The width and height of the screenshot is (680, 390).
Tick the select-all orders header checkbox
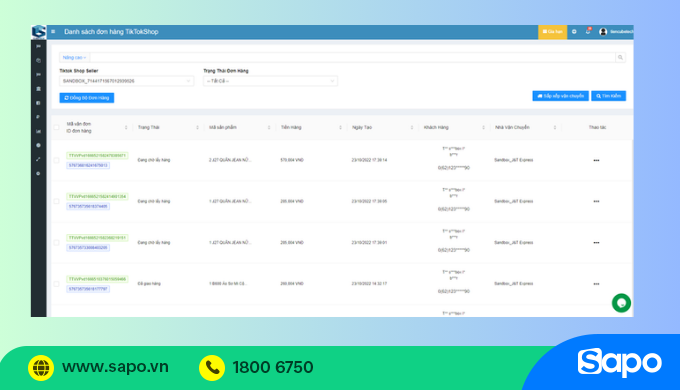pyautogui.click(x=56, y=127)
